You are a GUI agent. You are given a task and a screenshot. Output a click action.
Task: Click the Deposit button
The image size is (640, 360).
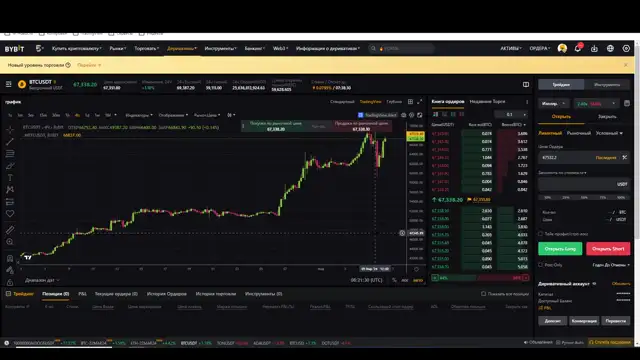click(552, 321)
